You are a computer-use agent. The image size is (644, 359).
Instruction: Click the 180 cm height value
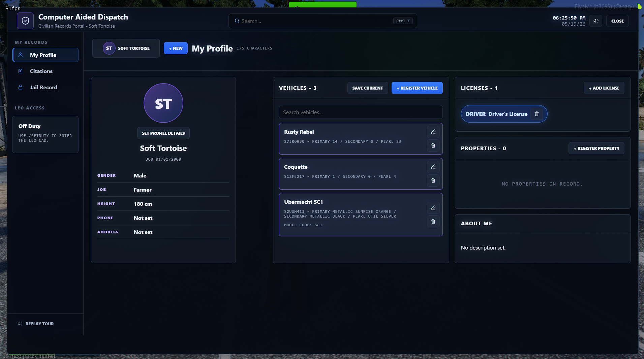(143, 204)
